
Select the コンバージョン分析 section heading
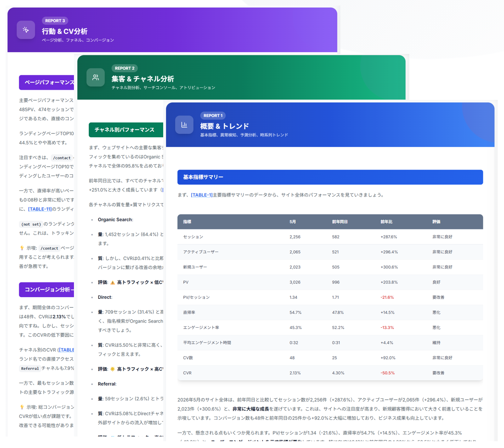tap(47, 290)
